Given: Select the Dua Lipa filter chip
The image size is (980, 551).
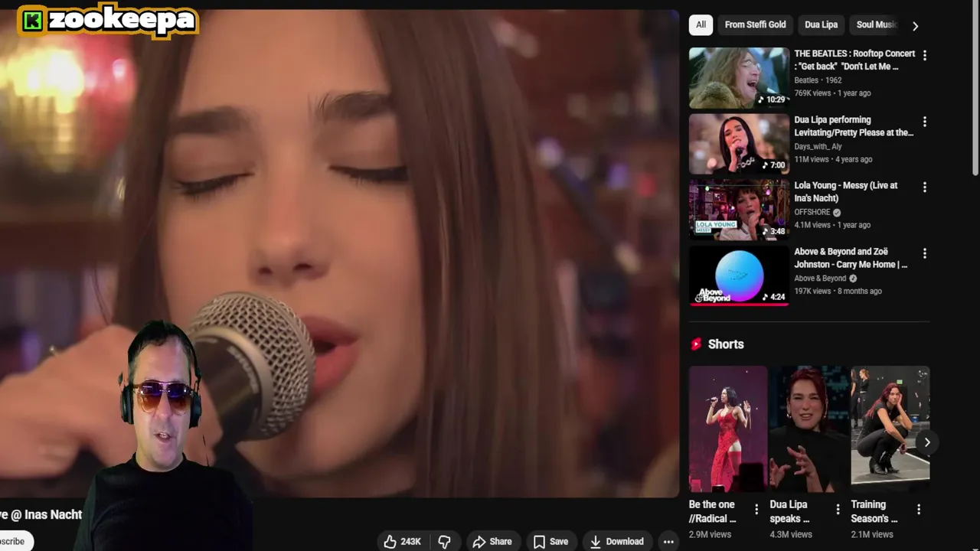Looking at the screenshot, I should (821, 24).
